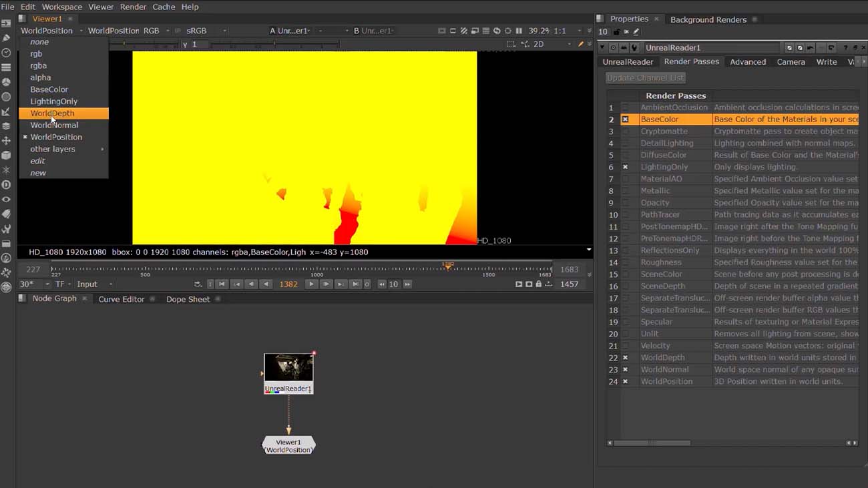Click the Time clock icon in left toolbar
Viewport: 868px width, 488px height.
tap(6, 53)
